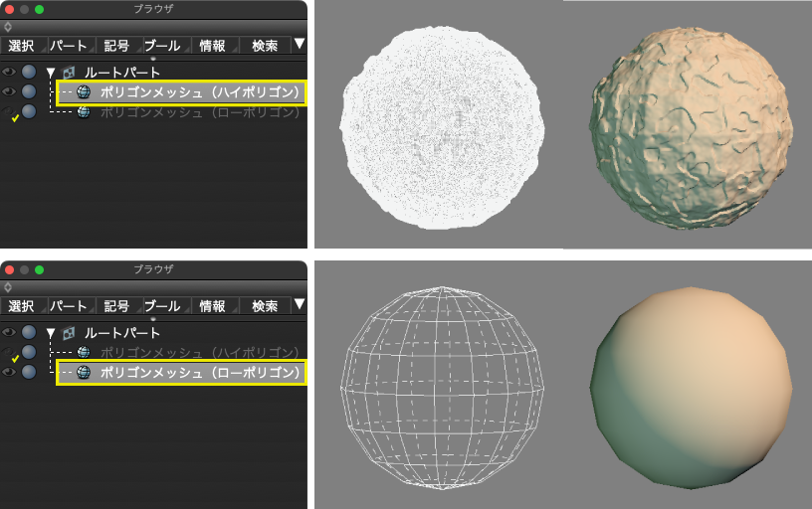The height and width of the screenshot is (509, 812).
Task: Open the white triangle menu in the upper browser
Action: click(x=300, y=44)
